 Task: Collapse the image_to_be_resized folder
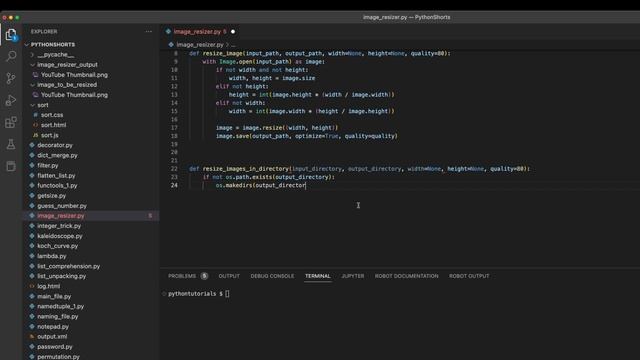tap(67, 85)
